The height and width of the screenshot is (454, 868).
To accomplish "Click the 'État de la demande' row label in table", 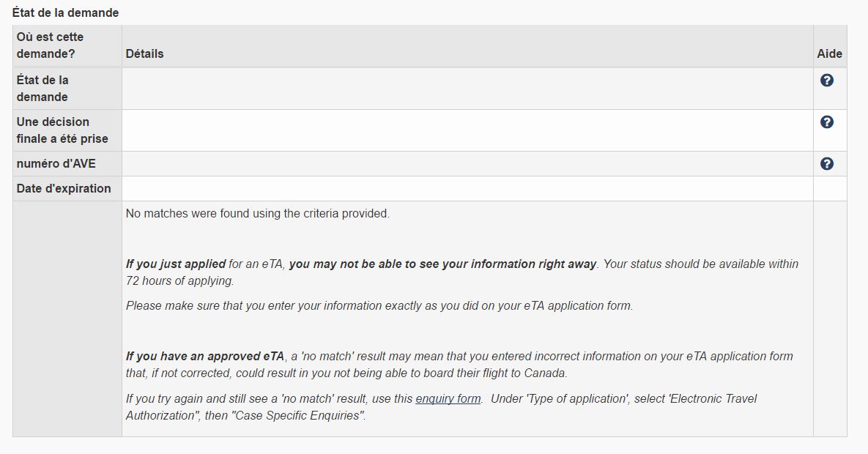I will [42, 88].
